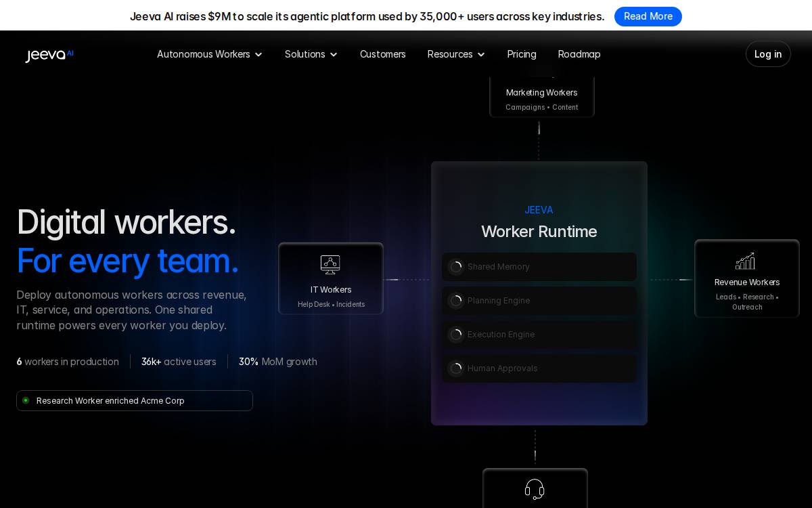Click the Jeeva AI logo
The width and height of the screenshot is (812, 508).
[49, 55]
